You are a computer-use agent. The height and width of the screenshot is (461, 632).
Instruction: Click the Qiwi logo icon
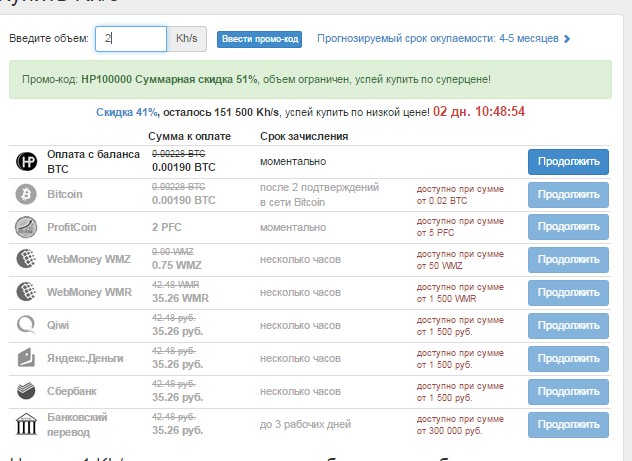click(26, 325)
